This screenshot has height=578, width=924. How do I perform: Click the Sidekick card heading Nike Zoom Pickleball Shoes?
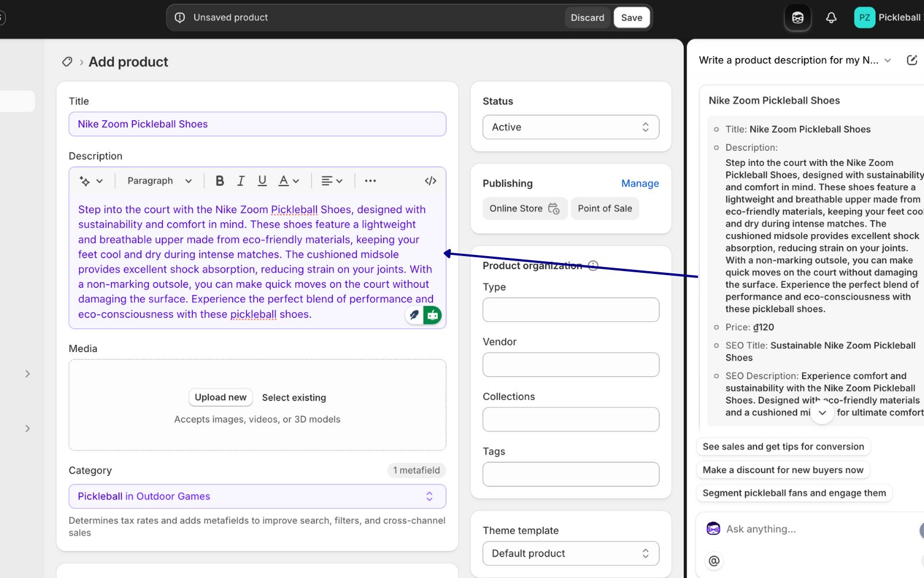point(774,101)
